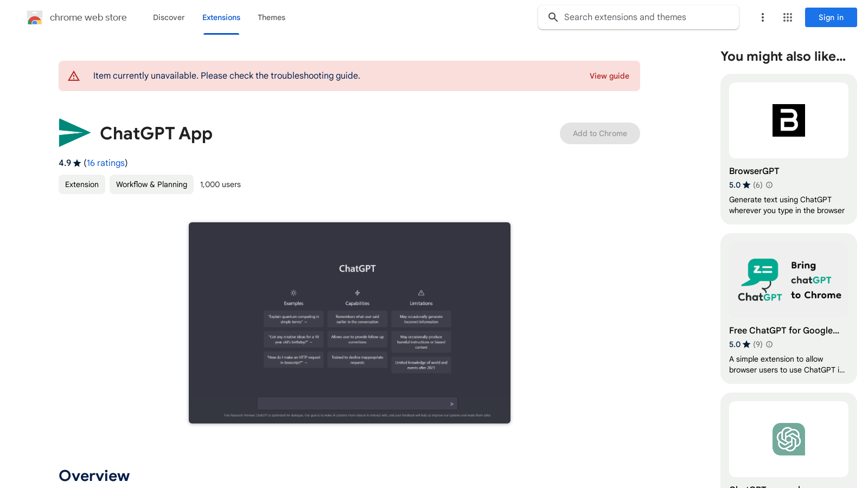Screen dimensions: 868x488
Task: Click the You might also like... heading
Action: [x=783, y=56]
